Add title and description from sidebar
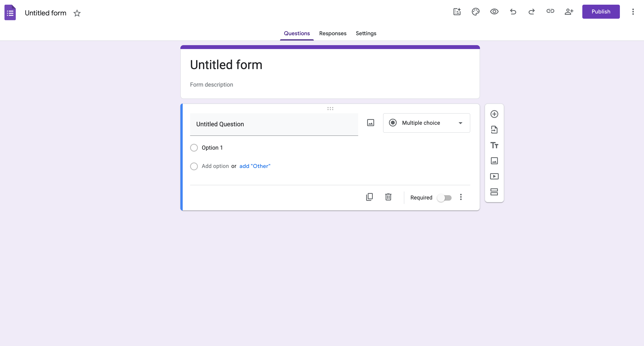 click(x=494, y=145)
